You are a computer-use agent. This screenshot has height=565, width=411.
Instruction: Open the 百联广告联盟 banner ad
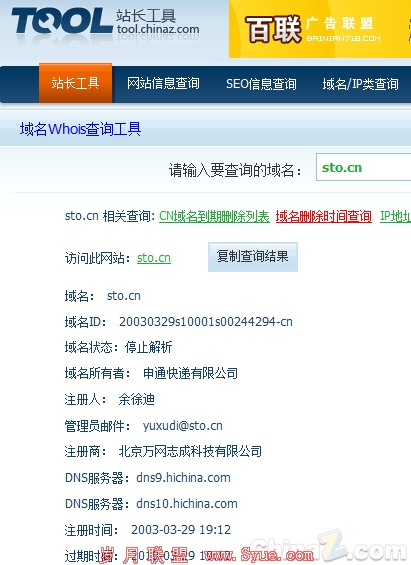pyautogui.click(x=320, y=29)
